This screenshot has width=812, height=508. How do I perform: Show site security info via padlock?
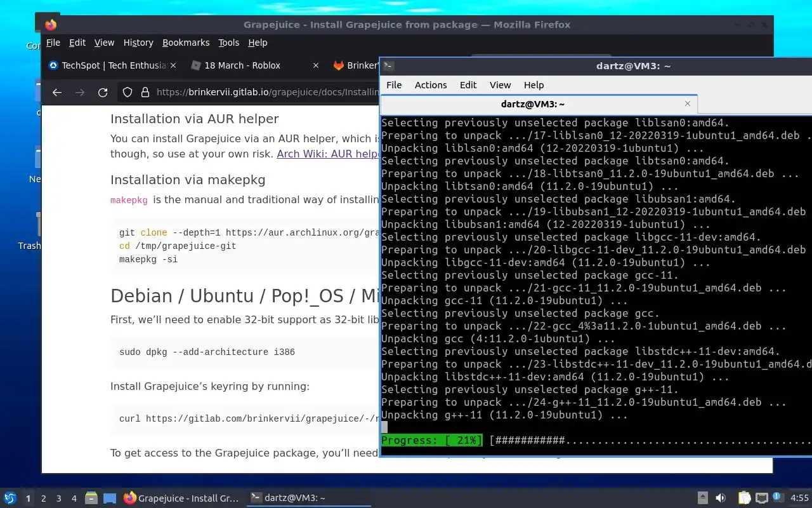tap(145, 92)
